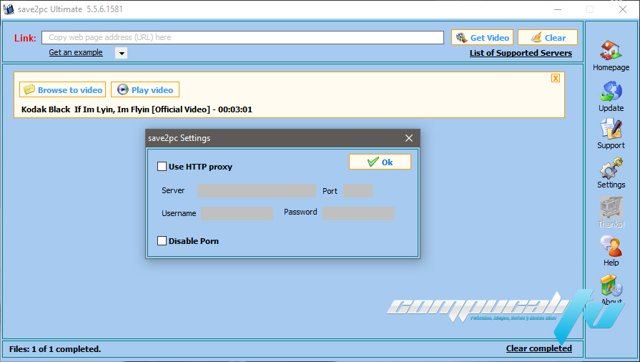Open the Get an example dropdown arrow
This screenshot has height=362, width=640.
click(x=121, y=53)
